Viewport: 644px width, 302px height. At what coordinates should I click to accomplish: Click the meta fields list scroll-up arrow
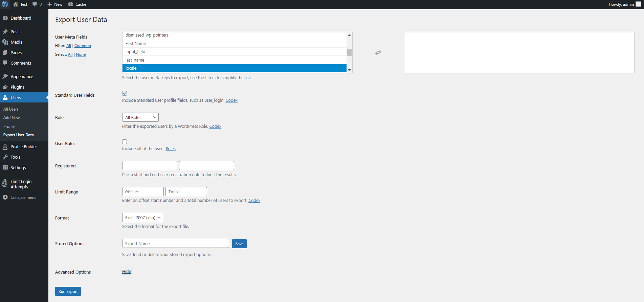(349, 35)
